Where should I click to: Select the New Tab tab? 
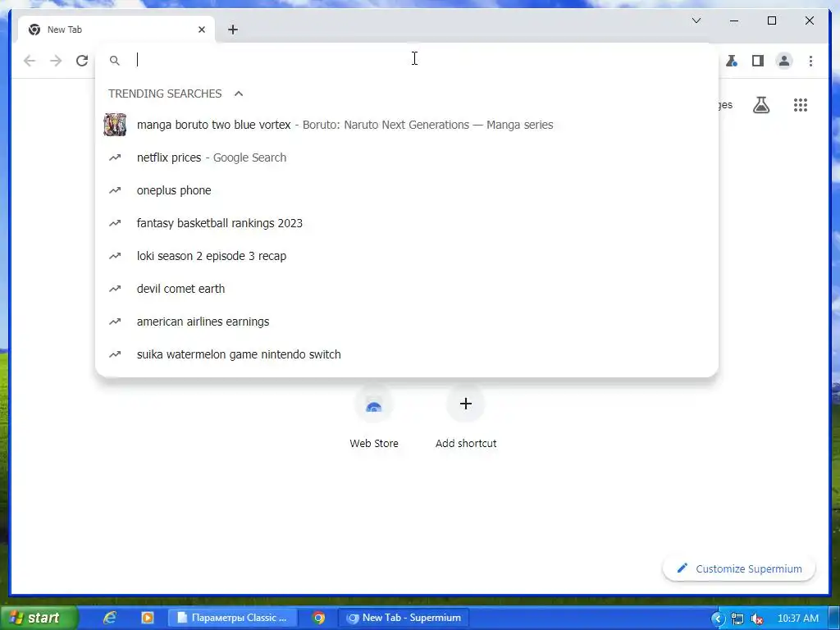[116, 30]
